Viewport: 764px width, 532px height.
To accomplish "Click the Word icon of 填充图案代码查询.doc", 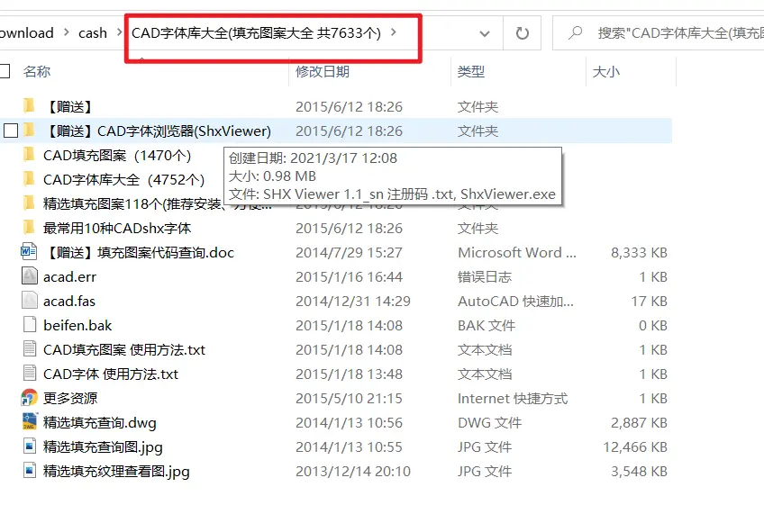I will [29, 252].
